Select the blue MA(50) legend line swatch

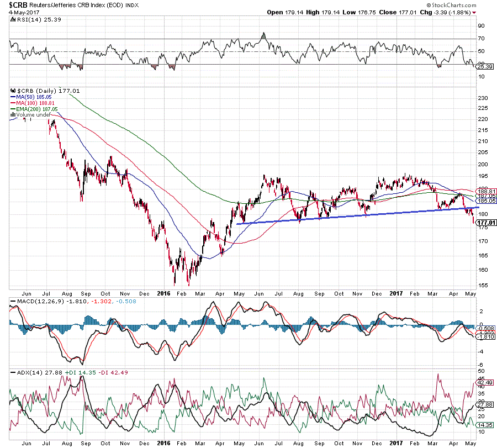[13, 97]
